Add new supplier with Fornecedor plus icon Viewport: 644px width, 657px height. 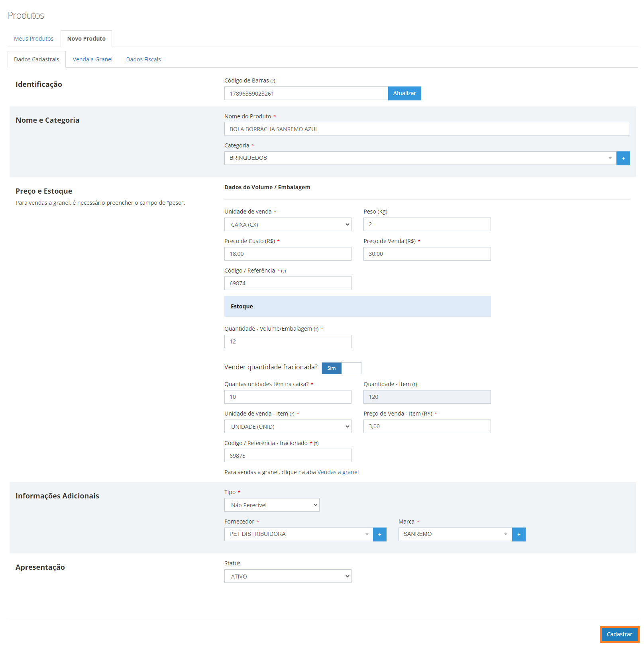379,534
